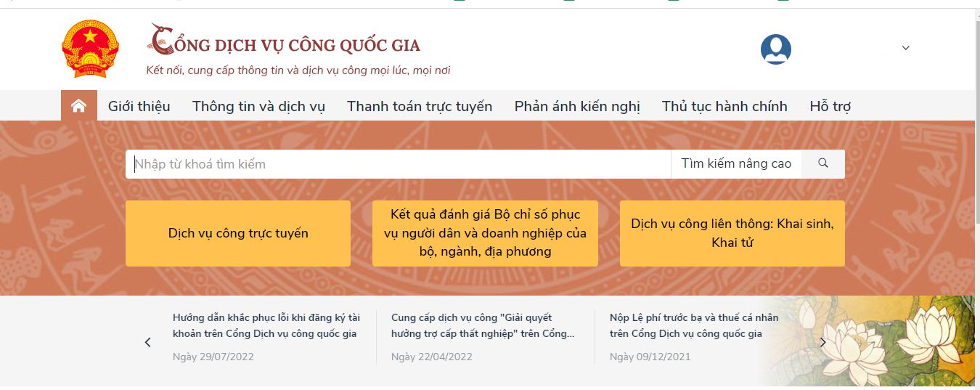
Task: Open news about Giải quyết hưởng trợ cấp thất nghiệp
Action: tap(483, 325)
